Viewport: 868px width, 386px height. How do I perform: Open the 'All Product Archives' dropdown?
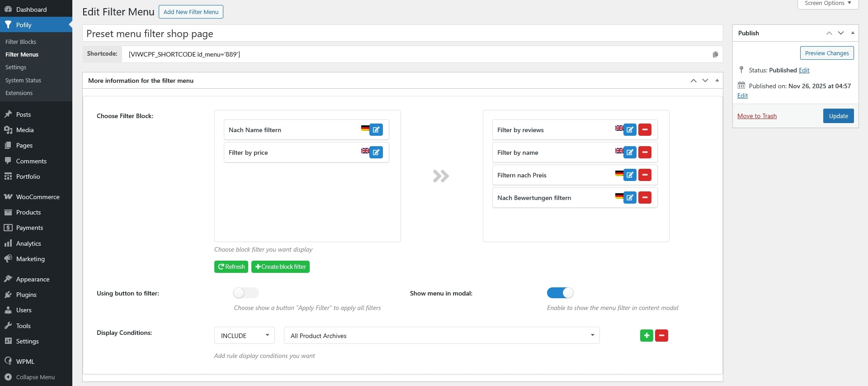tap(441, 336)
